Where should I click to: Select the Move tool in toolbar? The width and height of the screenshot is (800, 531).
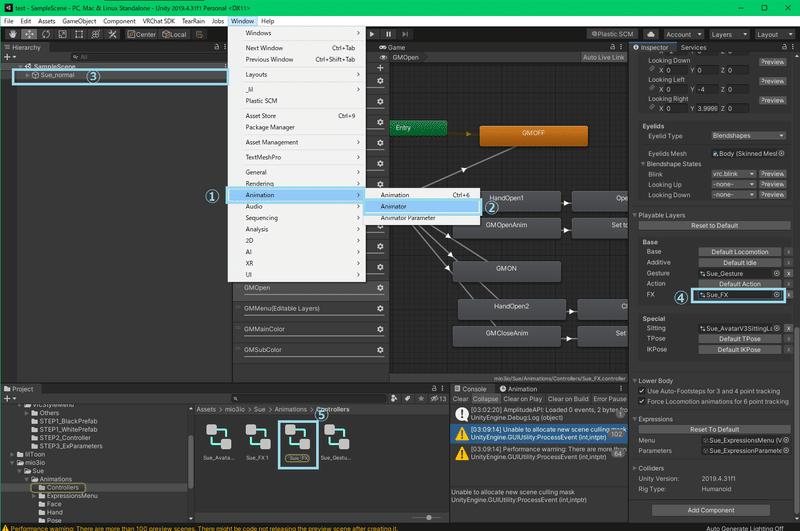[x=29, y=34]
